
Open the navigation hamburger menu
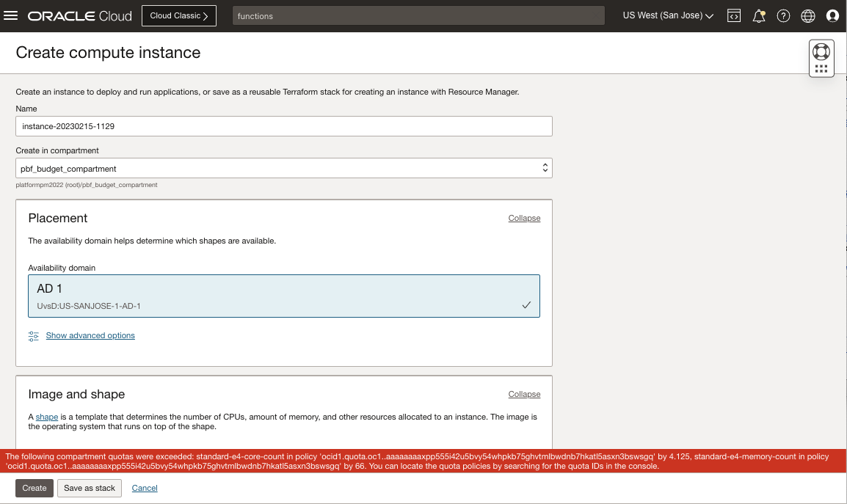(x=11, y=15)
